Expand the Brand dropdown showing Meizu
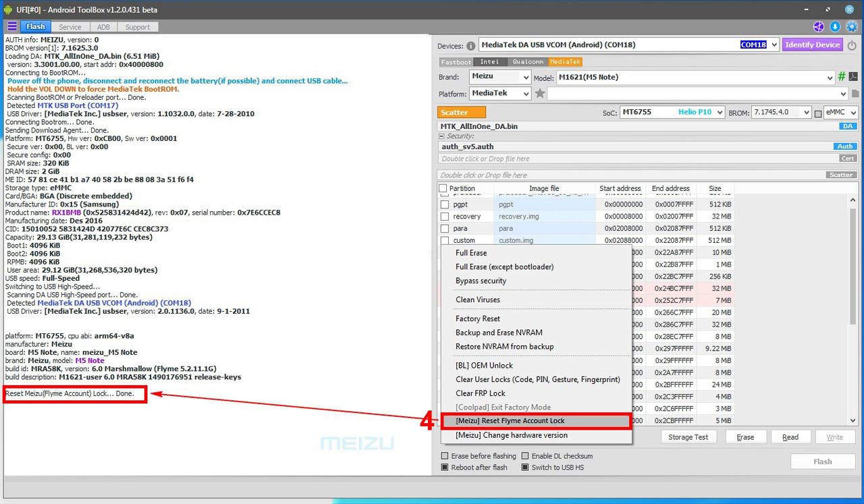This screenshot has height=504, width=864. click(x=500, y=77)
